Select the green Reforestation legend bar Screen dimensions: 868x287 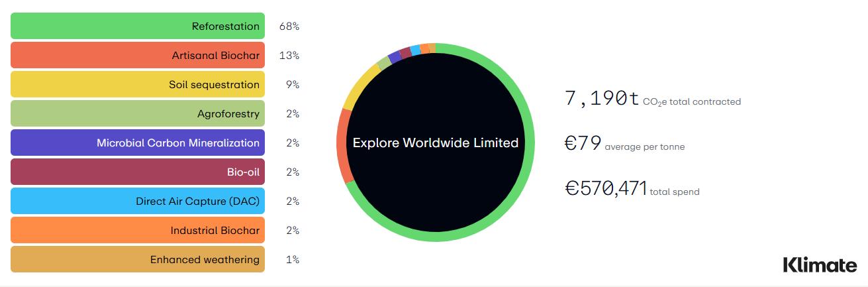(138, 27)
